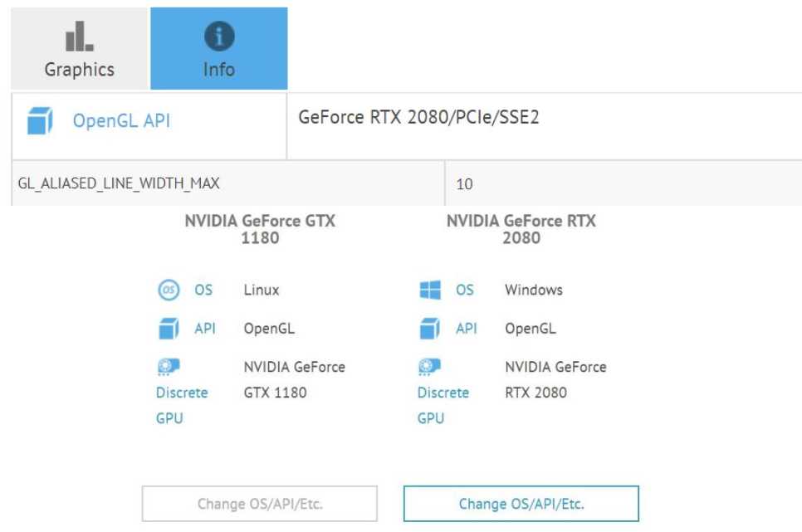Open the OpenGL API link

121,120
